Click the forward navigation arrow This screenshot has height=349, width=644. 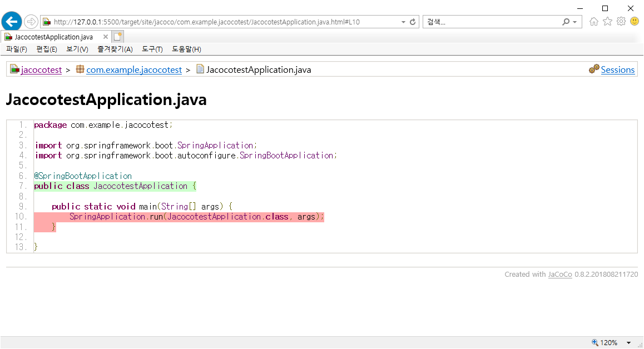coord(31,21)
